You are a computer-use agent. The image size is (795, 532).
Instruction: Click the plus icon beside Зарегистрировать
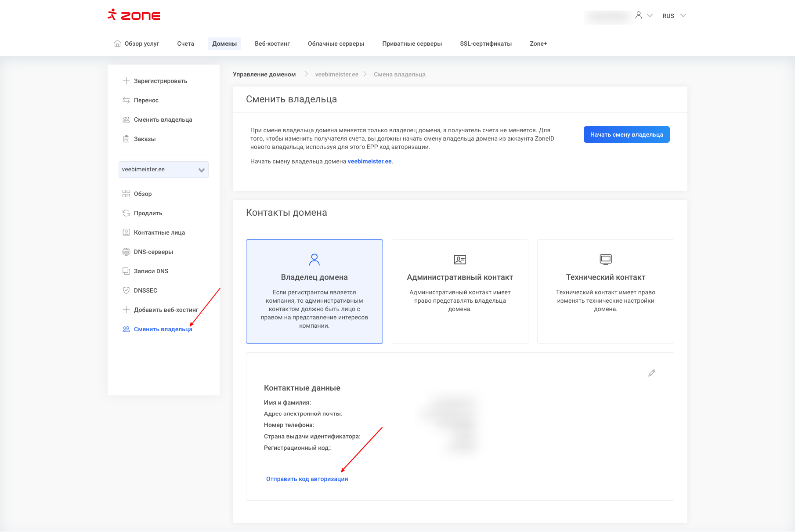tap(126, 81)
